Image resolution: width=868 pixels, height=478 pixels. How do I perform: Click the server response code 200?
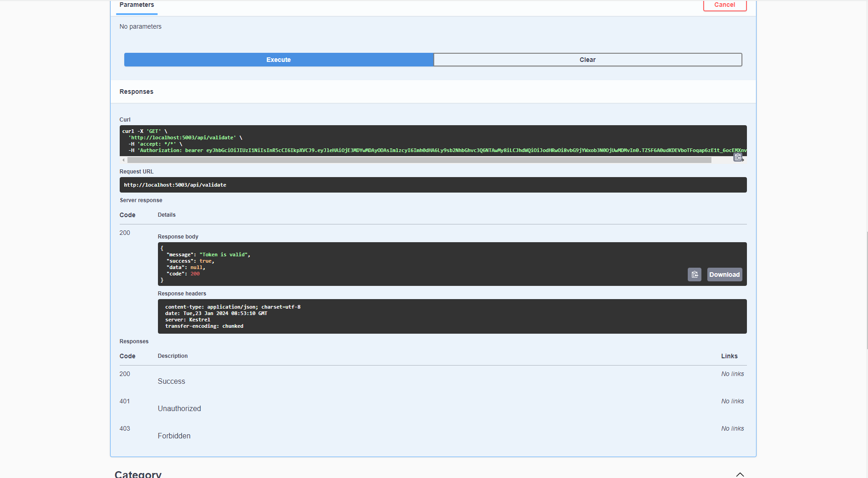[x=125, y=233]
